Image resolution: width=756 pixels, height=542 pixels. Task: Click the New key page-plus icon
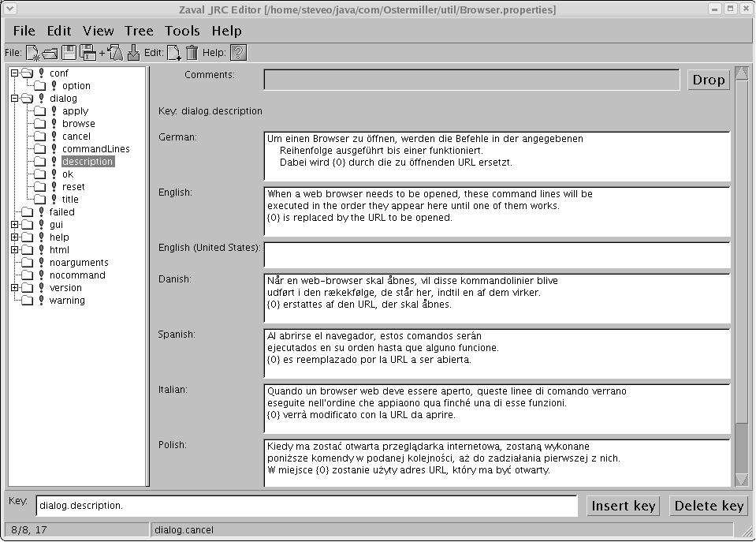pyautogui.click(x=174, y=53)
